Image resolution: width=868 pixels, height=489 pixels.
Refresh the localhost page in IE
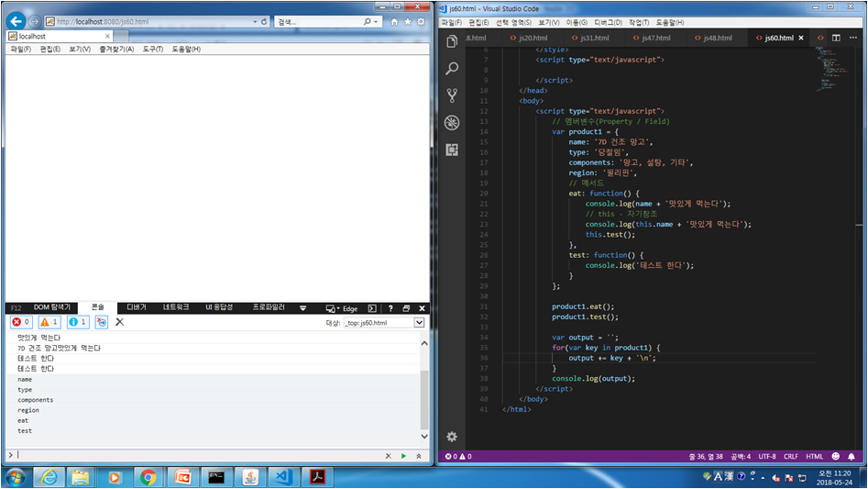[x=264, y=22]
